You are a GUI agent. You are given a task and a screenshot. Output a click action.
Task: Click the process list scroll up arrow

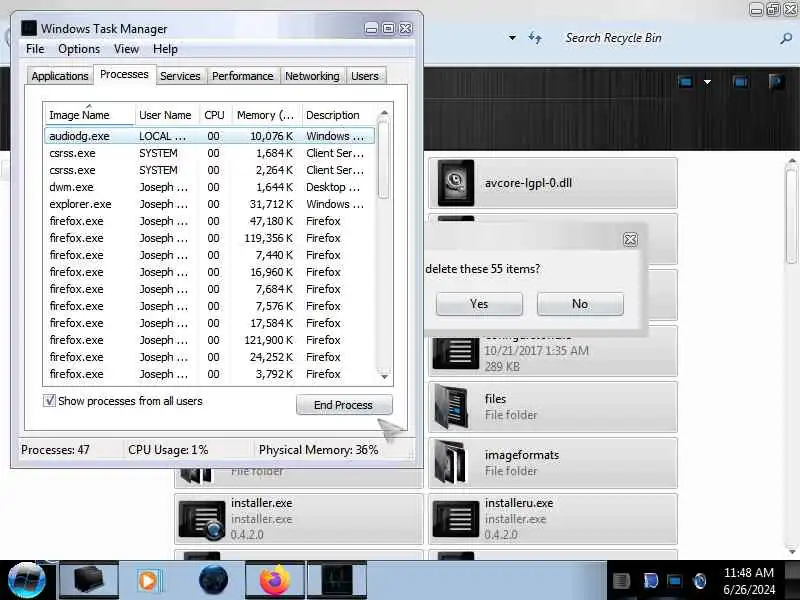pos(384,112)
